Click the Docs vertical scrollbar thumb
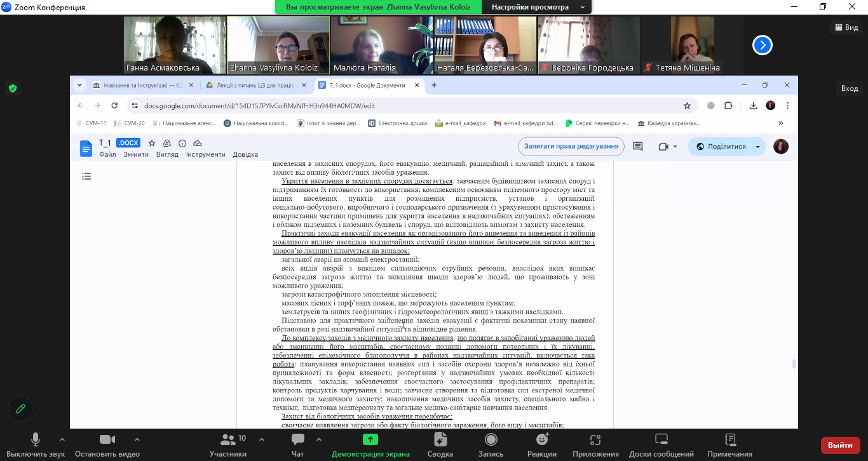The height and width of the screenshot is (461, 868). (x=794, y=363)
